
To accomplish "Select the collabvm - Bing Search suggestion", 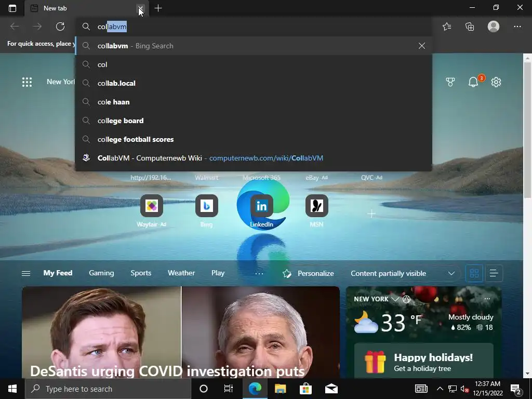I will click(x=254, y=46).
